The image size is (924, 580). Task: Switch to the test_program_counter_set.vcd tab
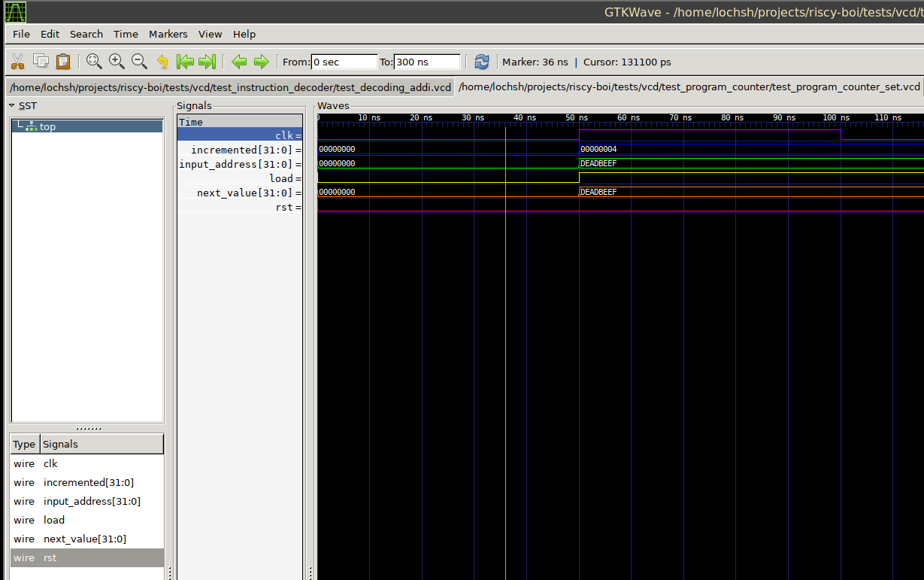(x=687, y=87)
